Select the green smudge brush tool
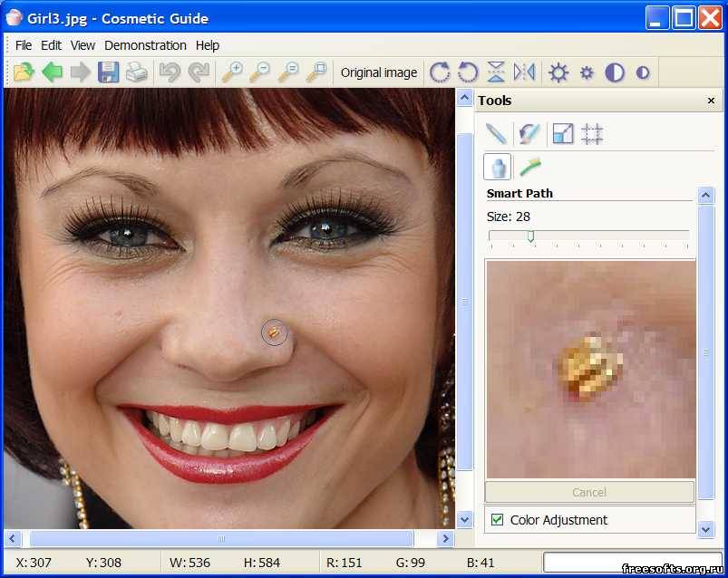728x578 pixels. 529,167
